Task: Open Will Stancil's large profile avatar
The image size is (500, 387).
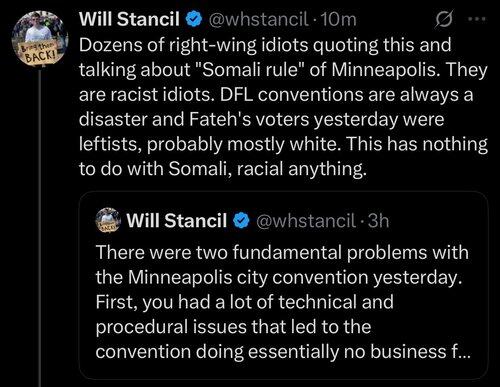Action: coord(40,39)
